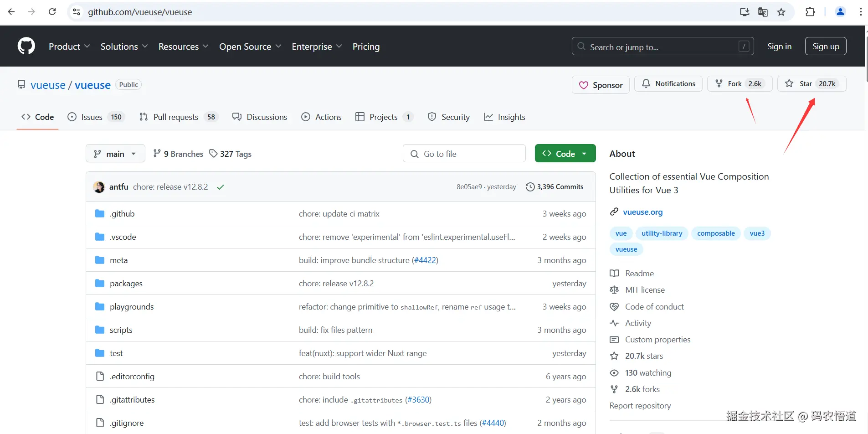Viewport: 868px width, 434px height.
Task: Click Report repository link
Action: point(640,406)
